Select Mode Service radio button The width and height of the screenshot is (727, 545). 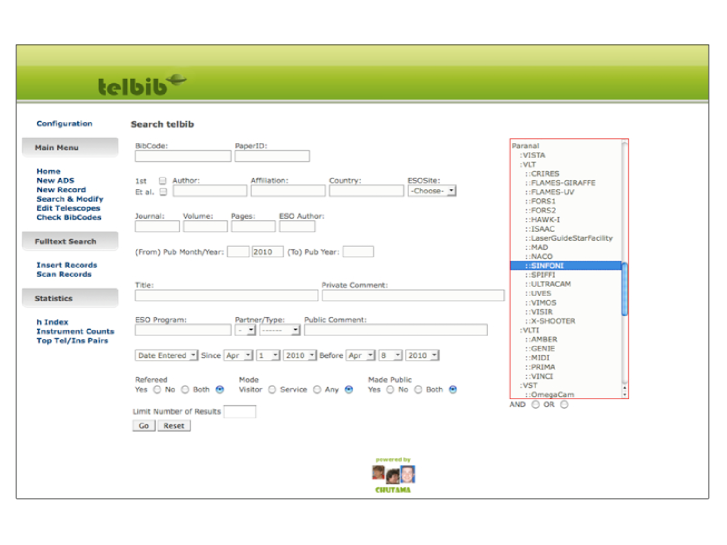click(x=317, y=390)
